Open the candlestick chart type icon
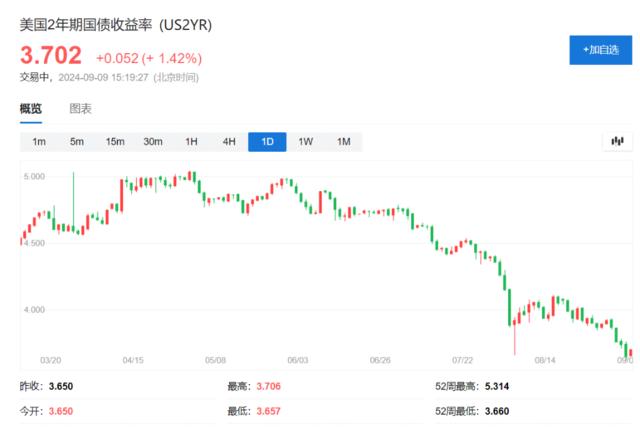The height and width of the screenshot is (429, 640). [x=617, y=141]
